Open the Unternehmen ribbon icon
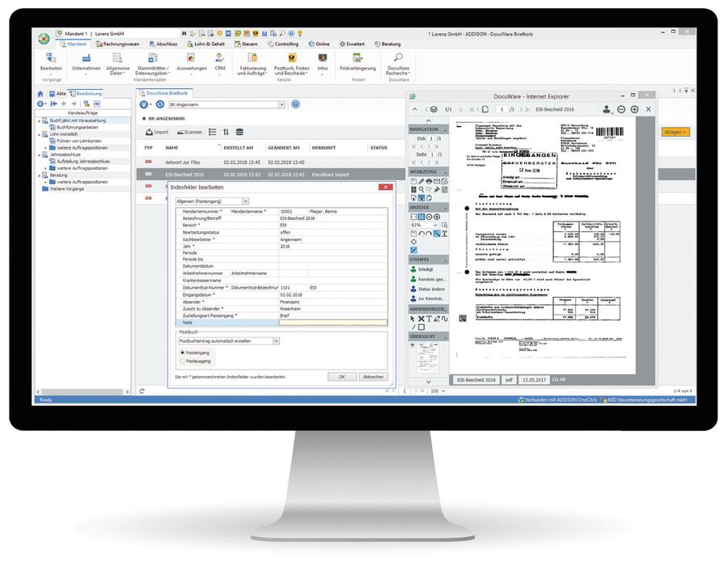Image resolution: width=728 pixels, height=575 pixels. (86, 60)
